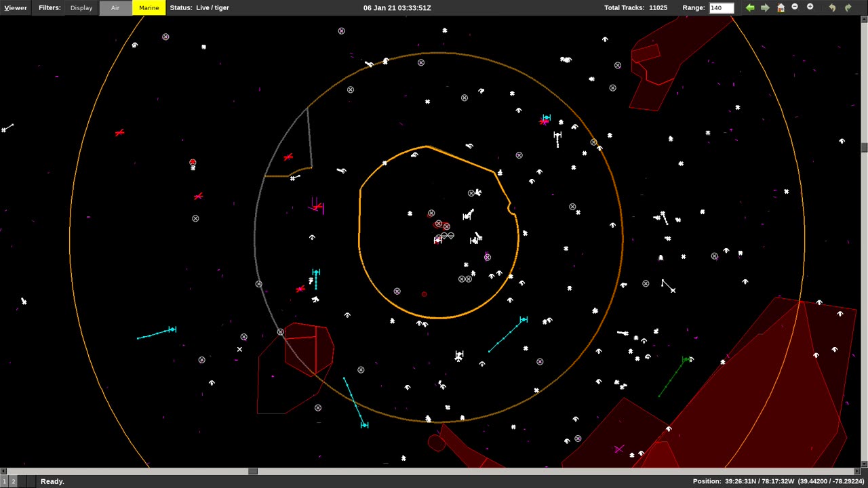Viewport: 868px width, 488px height.
Task: Toggle the yellow Marine filter
Action: point(149,7)
